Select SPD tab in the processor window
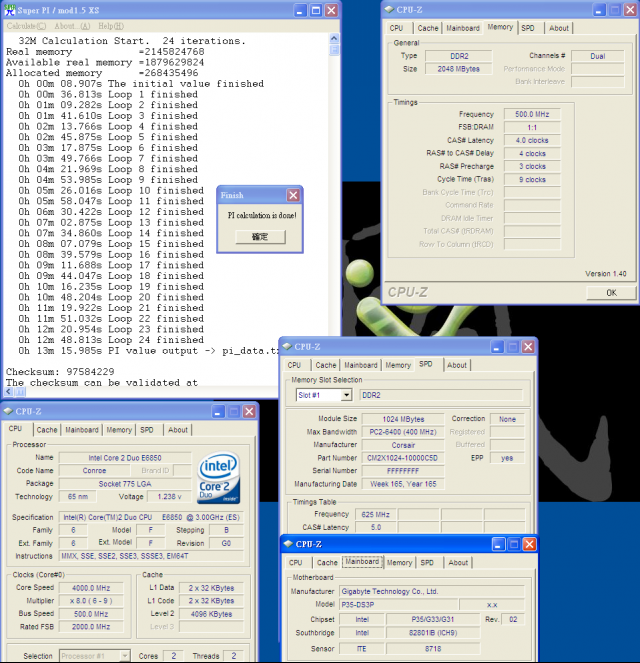This screenshot has height=663, width=640. [x=147, y=430]
